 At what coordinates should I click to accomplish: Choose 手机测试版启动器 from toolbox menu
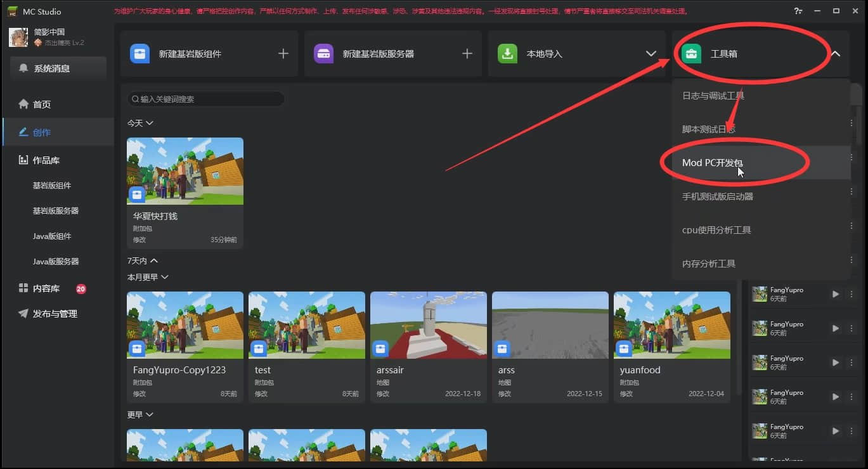[x=761, y=196]
